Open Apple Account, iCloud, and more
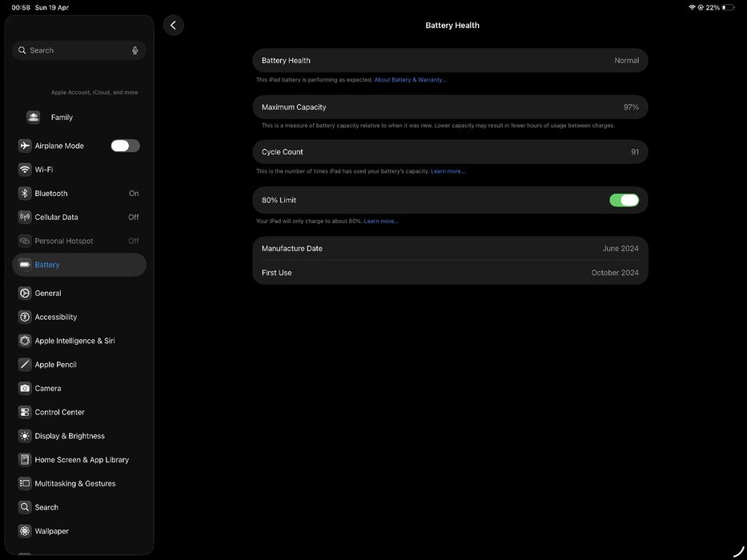Screen dimensions: 747x560 pyautogui.click(x=94, y=92)
